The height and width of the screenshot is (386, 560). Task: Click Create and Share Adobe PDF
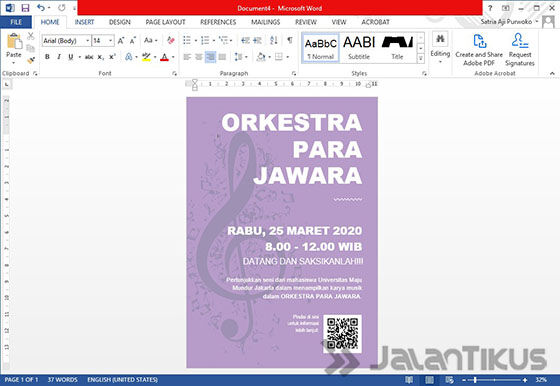point(479,50)
